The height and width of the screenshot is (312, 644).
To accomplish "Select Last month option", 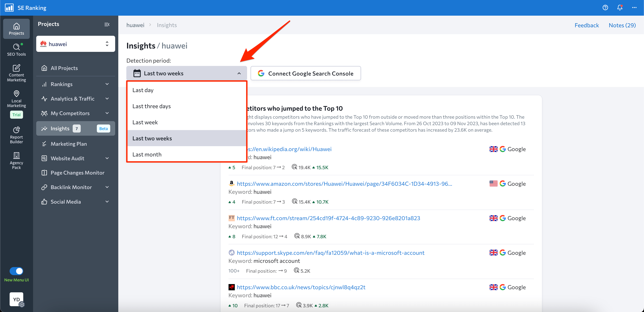I will tap(186, 154).
